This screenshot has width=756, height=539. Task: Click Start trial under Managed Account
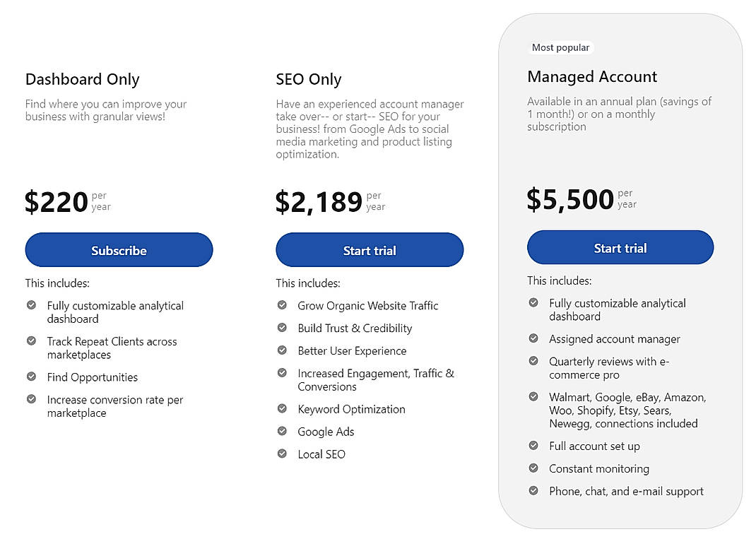pyautogui.click(x=620, y=247)
